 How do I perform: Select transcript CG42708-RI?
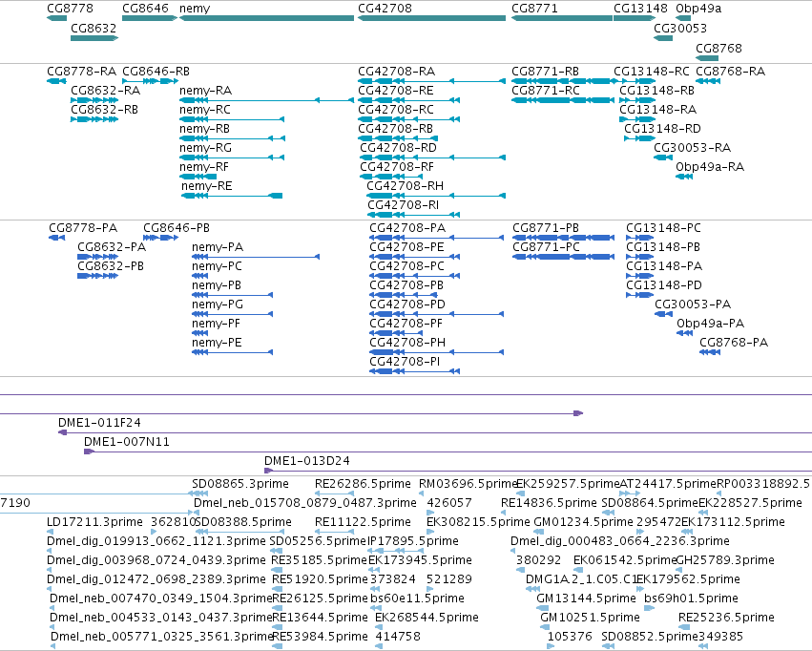tap(413, 215)
